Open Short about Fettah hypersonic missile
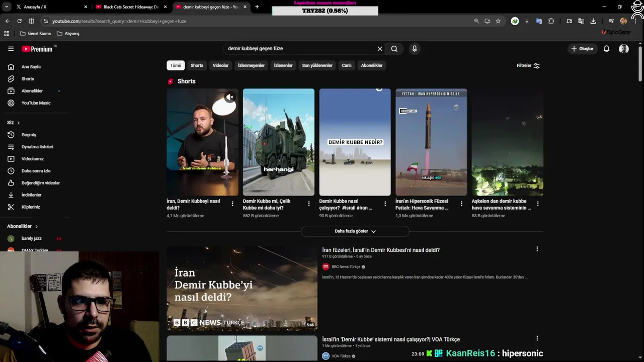This screenshot has width=644, height=362. pos(431,142)
